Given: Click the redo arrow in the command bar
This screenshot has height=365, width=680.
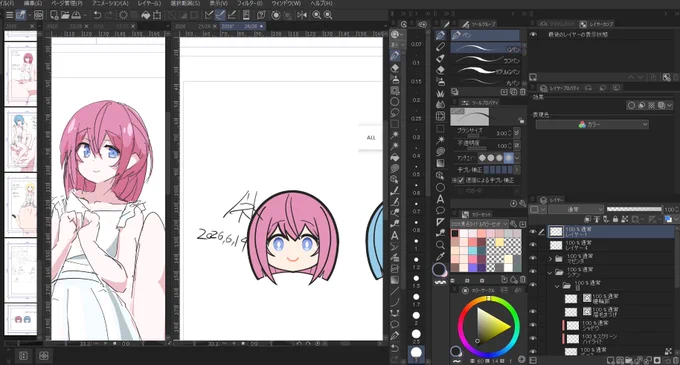Looking at the screenshot, I should pos(108,15).
